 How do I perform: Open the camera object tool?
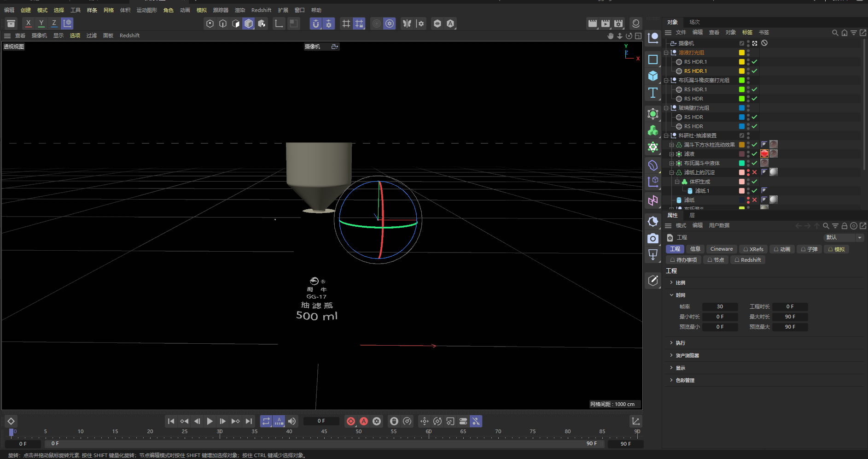(x=652, y=238)
